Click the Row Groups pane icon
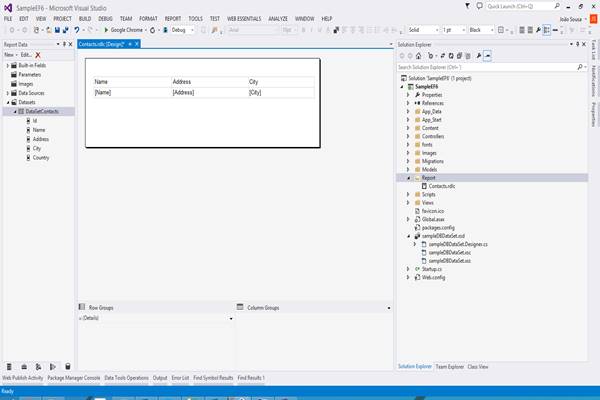Image resolution: width=600 pixels, height=400 pixels. (82, 307)
